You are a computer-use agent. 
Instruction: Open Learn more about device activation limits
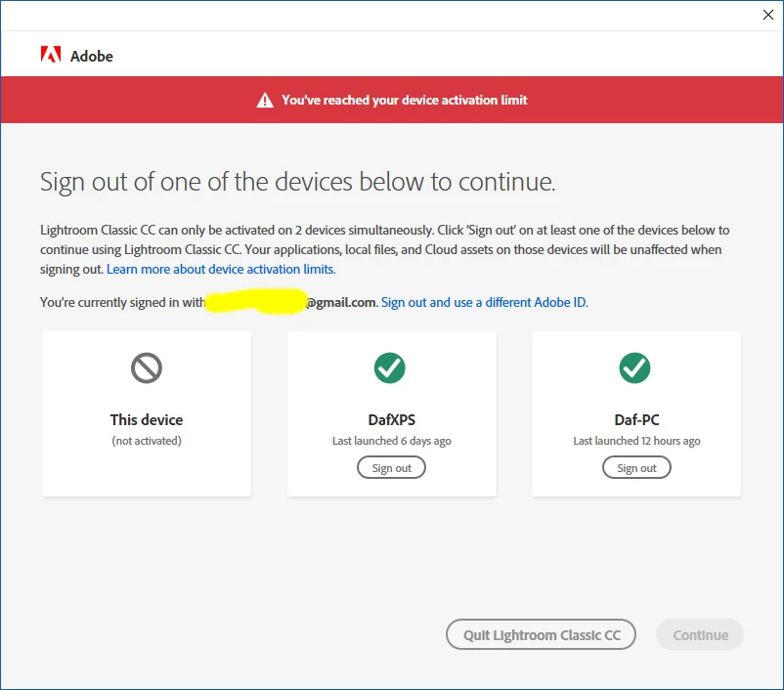point(221,269)
